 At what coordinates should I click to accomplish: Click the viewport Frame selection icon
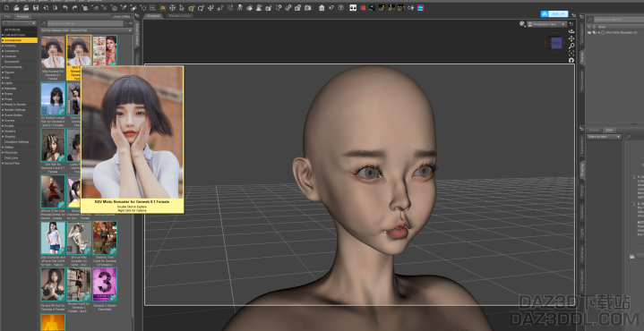[571, 54]
